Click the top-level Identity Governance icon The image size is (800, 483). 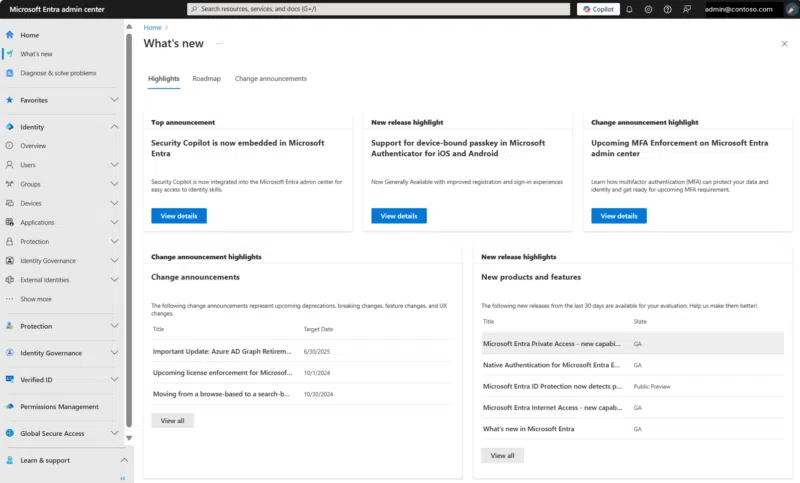[10, 353]
